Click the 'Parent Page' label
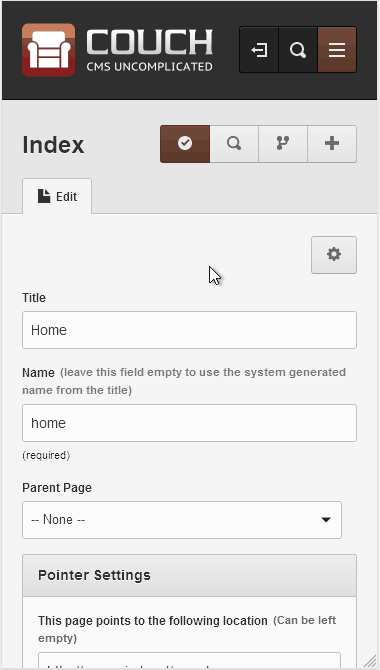Screen dimensions: 380x670 [x=57, y=488]
